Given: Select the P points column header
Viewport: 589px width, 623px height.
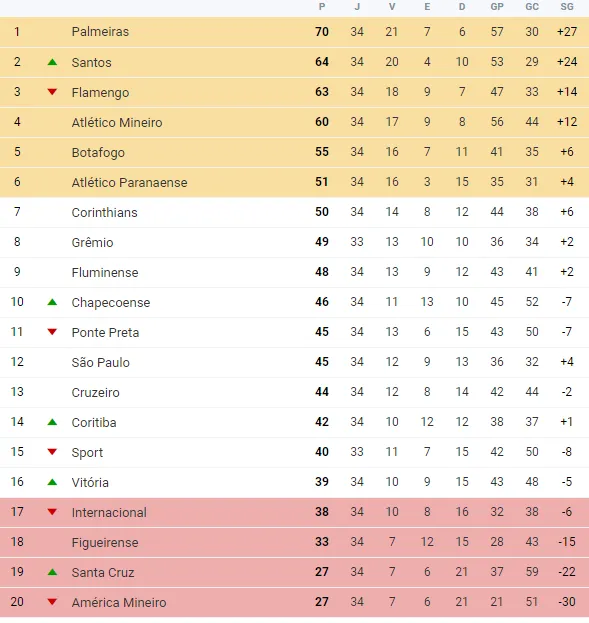Looking at the screenshot, I should point(322,7).
